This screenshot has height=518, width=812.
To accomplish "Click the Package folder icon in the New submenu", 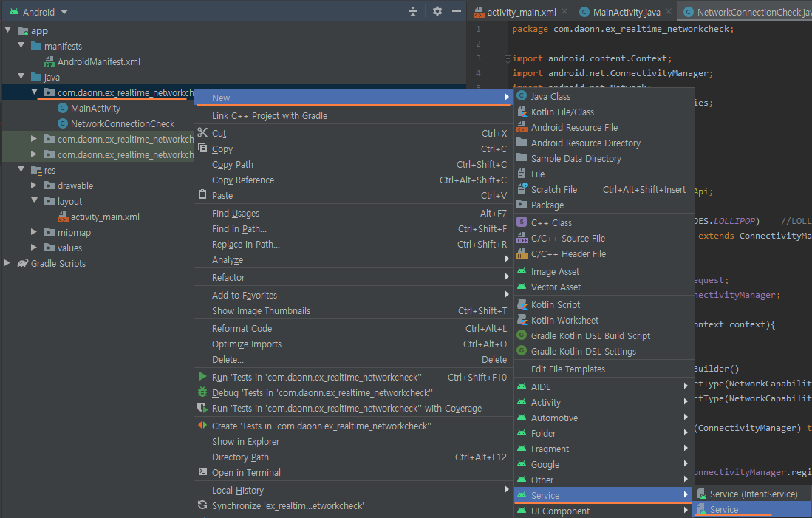I will [522, 205].
